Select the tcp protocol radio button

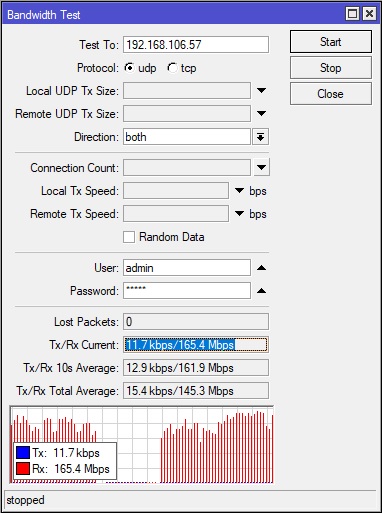[x=172, y=68]
